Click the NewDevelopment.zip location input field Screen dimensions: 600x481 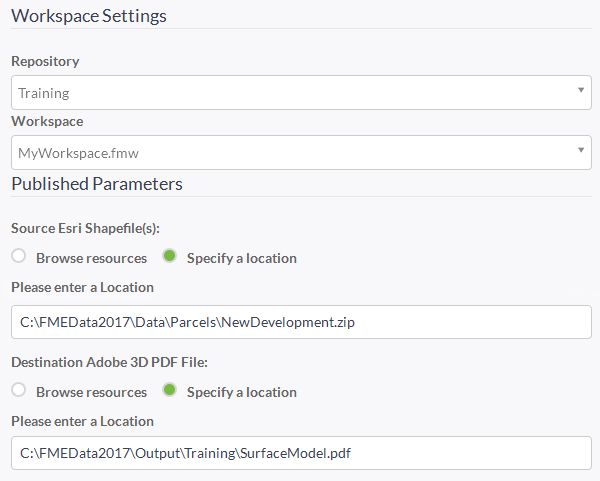tap(301, 322)
